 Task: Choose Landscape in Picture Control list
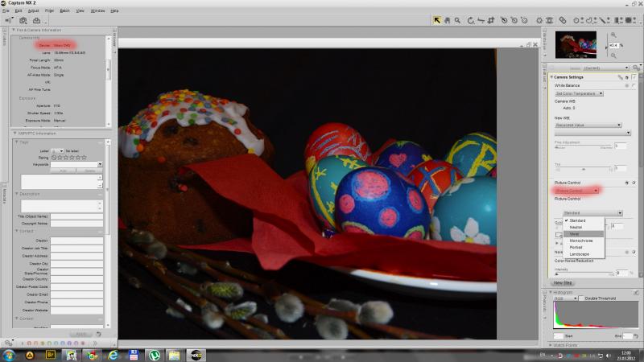point(583,254)
